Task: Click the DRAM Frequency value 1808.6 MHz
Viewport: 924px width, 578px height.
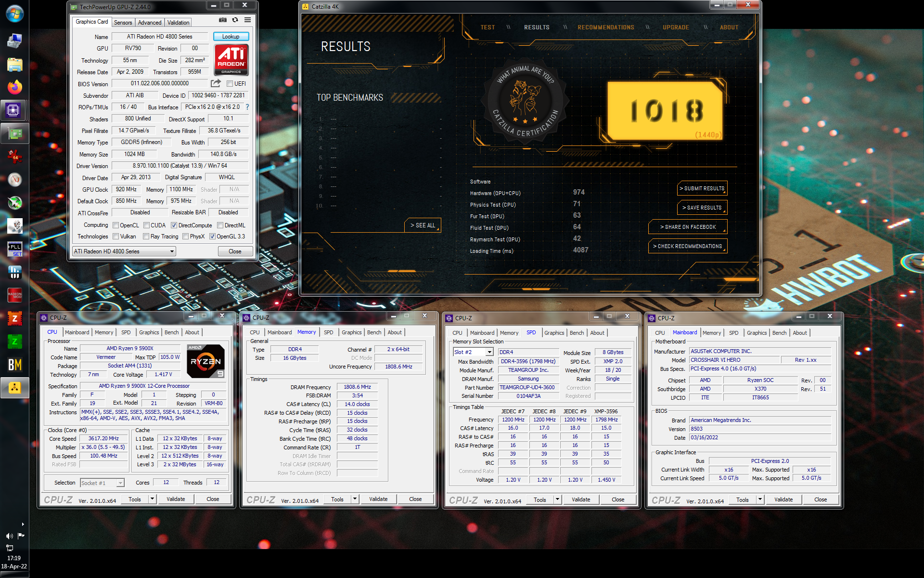Action: coord(358,387)
